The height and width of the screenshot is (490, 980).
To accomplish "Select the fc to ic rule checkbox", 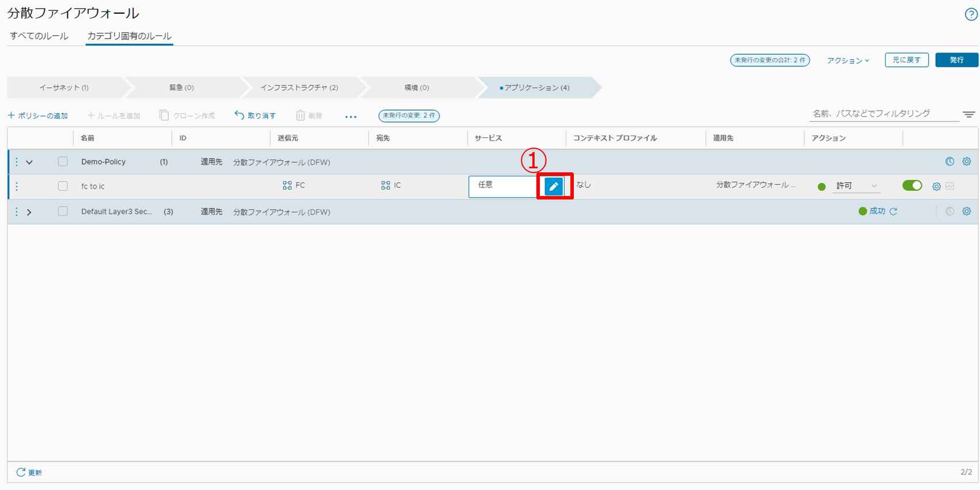I will [x=63, y=186].
